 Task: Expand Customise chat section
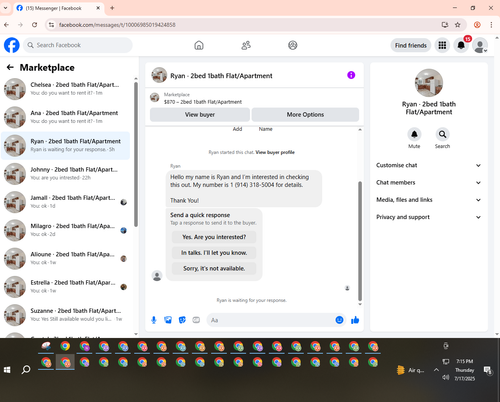click(x=429, y=165)
